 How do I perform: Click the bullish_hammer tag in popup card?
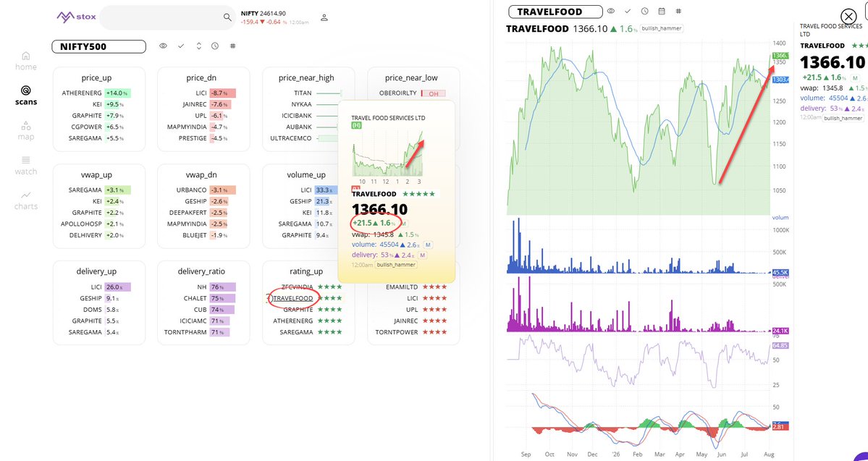point(397,265)
